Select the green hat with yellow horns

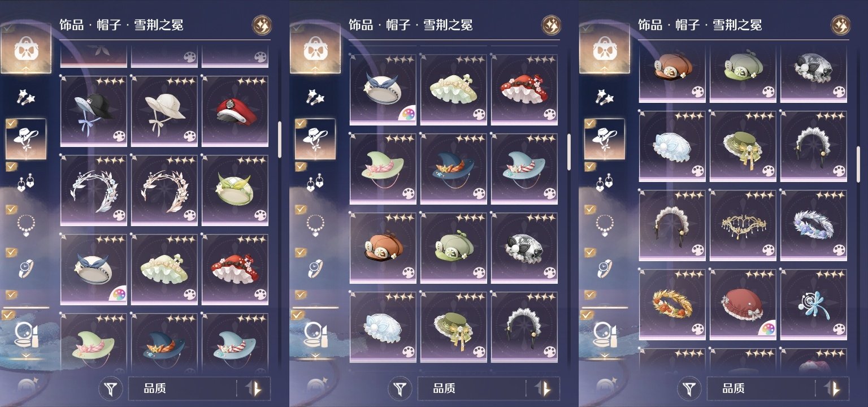tap(235, 190)
